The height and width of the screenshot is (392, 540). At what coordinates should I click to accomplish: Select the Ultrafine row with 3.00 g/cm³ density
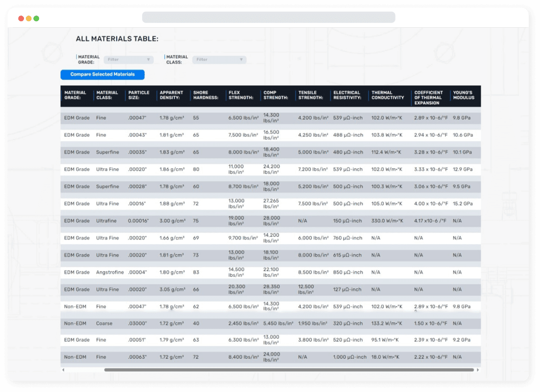pos(270,221)
